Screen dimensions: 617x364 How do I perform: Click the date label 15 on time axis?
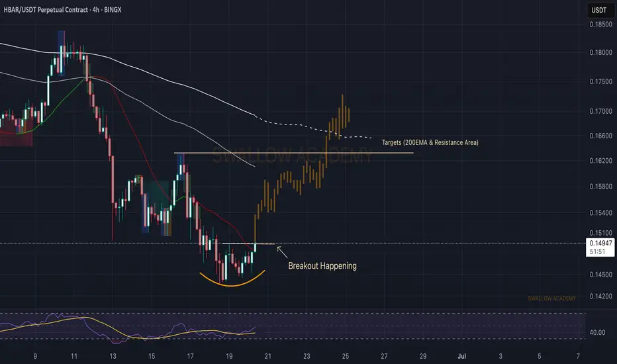click(x=152, y=356)
